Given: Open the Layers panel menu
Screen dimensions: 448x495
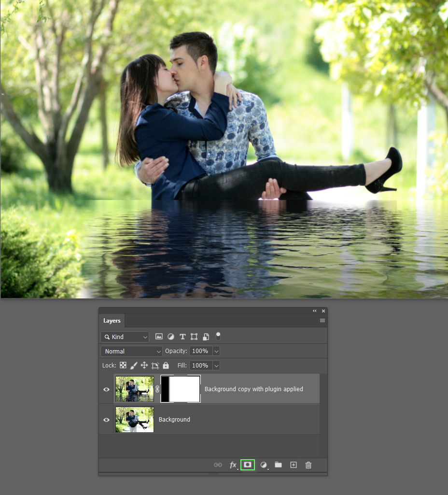Looking at the screenshot, I should [322, 320].
